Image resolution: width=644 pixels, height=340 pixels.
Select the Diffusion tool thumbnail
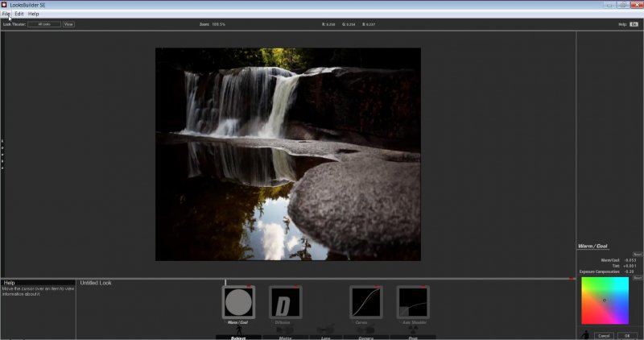tap(285, 303)
